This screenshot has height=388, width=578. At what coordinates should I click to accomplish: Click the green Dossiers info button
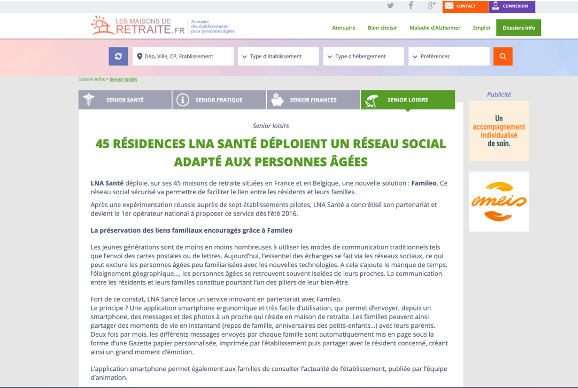518,28
